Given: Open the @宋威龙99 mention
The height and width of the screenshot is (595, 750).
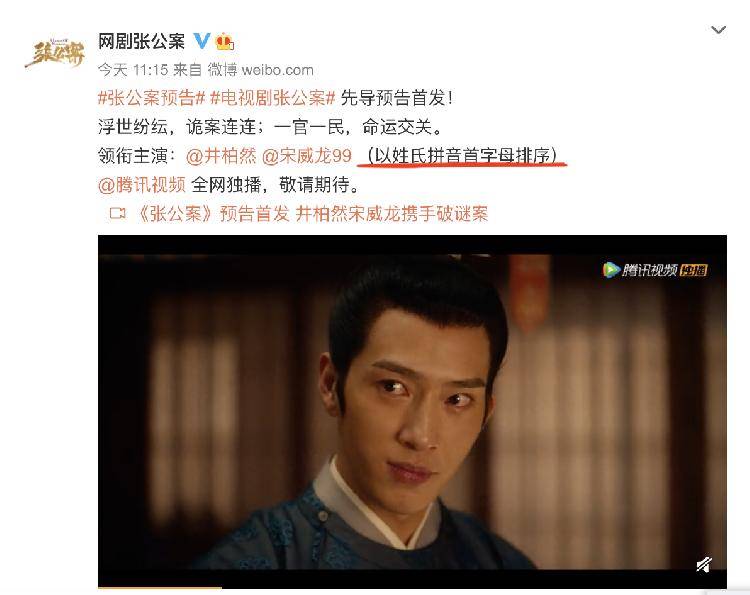Looking at the screenshot, I should pos(307,156).
